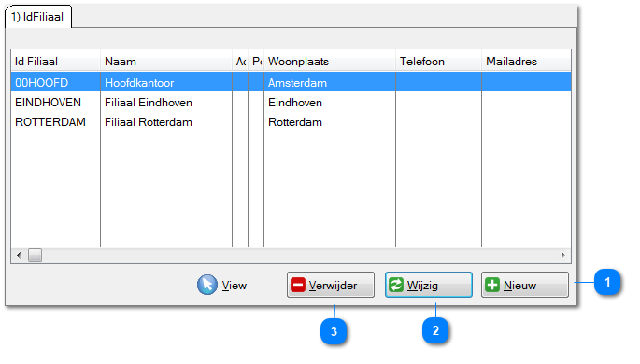
Task: Click the green refresh Wijzig icon
Action: click(x=396, y=285)
